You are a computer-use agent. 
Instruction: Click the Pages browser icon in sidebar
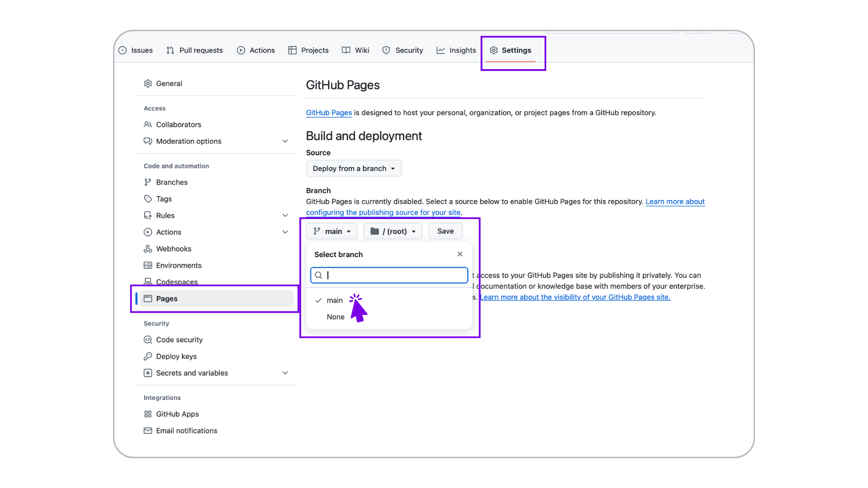(148, 299)
